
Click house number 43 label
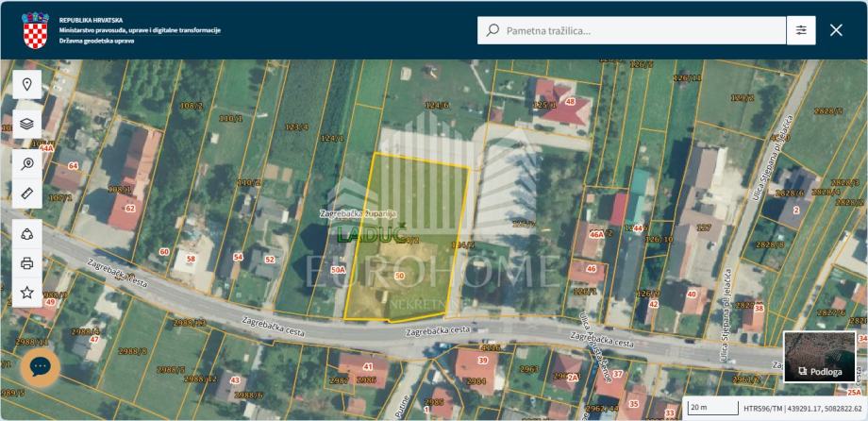[235, 380]
